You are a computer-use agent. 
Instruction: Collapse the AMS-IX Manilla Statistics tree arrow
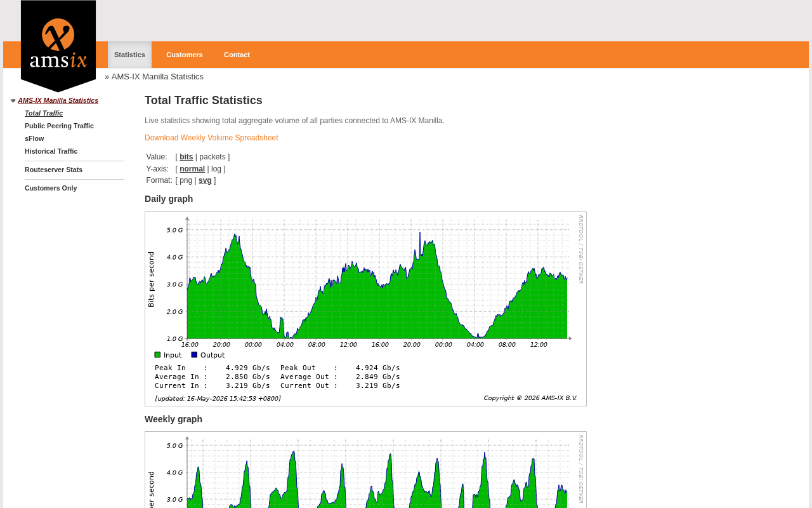click(13, 100)
